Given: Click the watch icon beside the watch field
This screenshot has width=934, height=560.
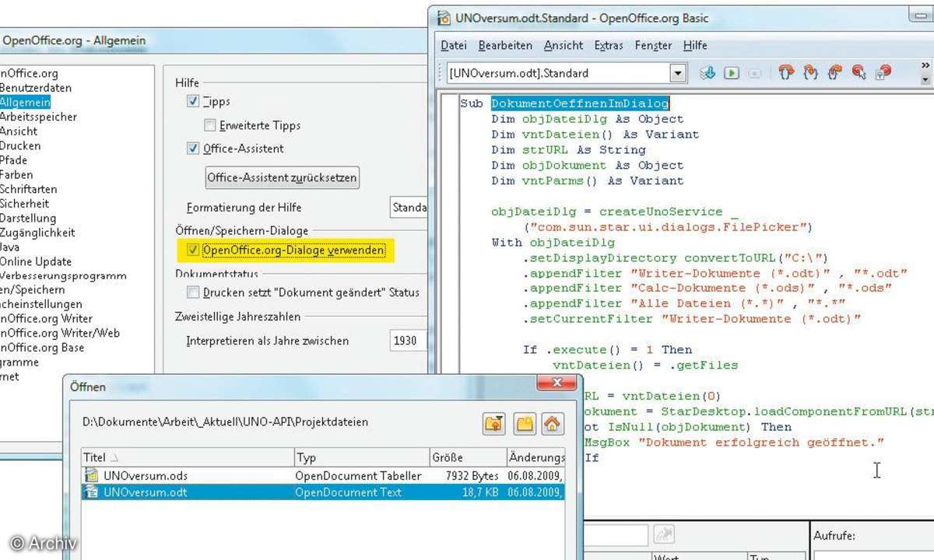Looking at the screenshot, I should [x=663, y=534].
